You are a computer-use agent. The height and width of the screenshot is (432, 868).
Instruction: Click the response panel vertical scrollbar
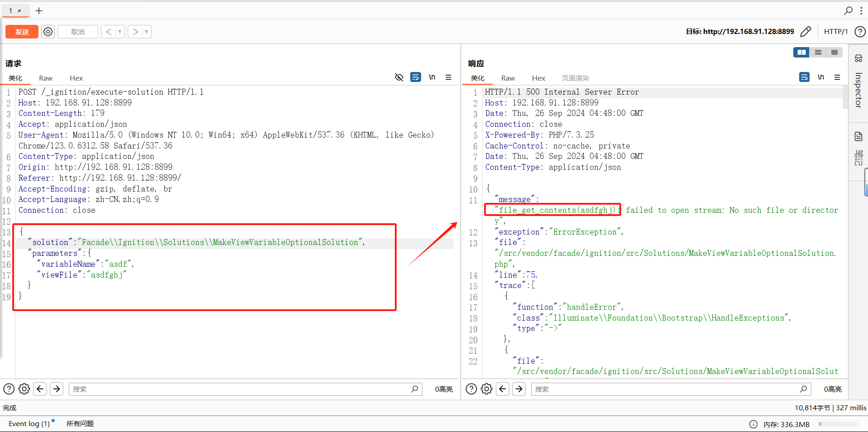point(845,97)
